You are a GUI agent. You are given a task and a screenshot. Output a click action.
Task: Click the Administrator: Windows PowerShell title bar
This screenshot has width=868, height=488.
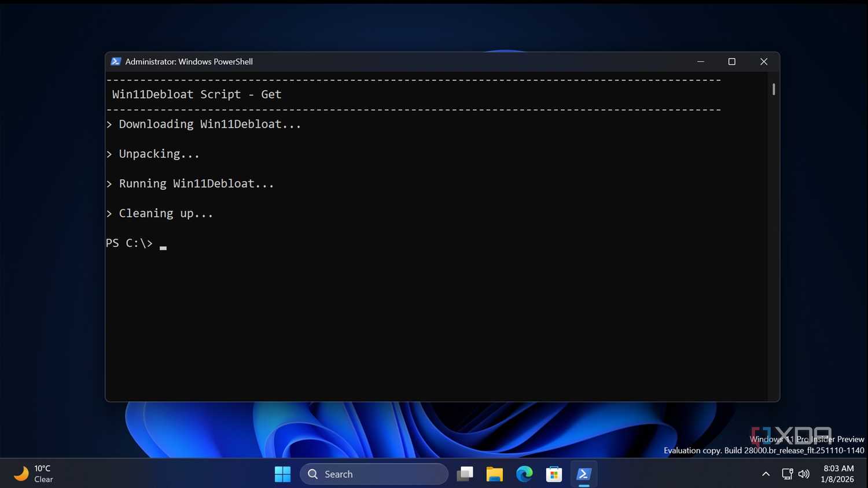point(189,61)
